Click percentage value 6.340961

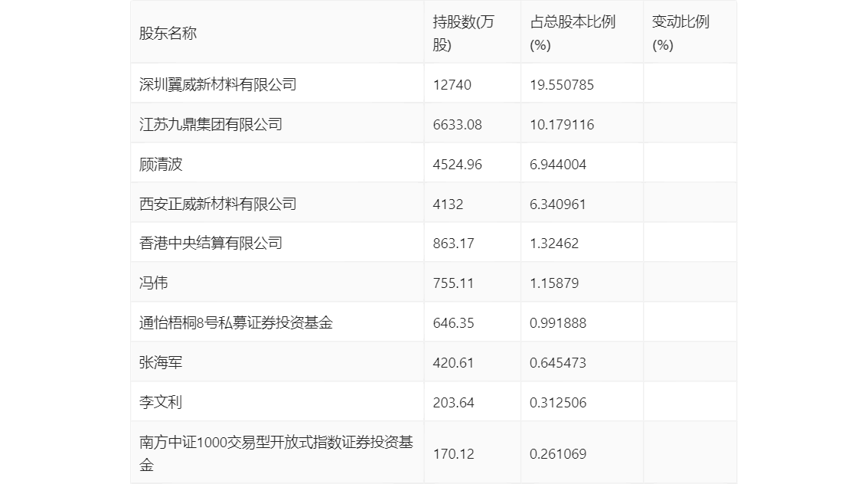click(x=558, y=204)
